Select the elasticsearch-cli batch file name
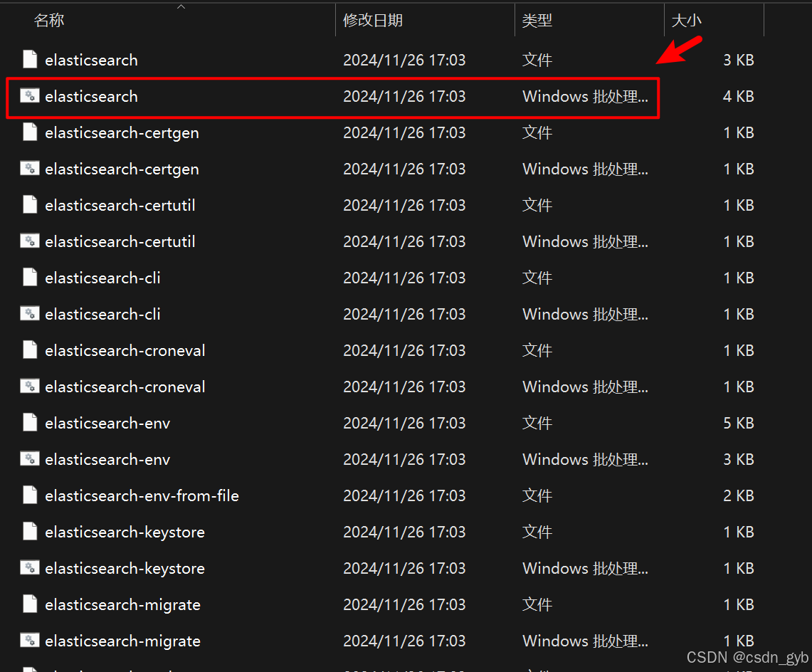The width and height of the screenshot is (812, 672). (x=102, y=314)
